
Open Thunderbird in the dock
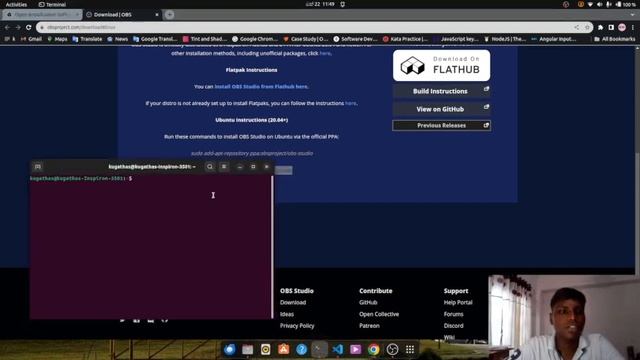230,349
